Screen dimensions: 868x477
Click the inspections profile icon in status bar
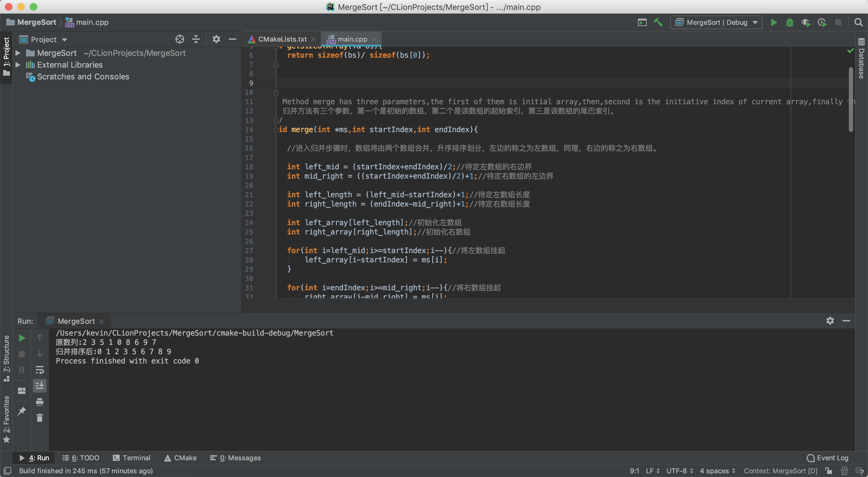coord(844,470)
